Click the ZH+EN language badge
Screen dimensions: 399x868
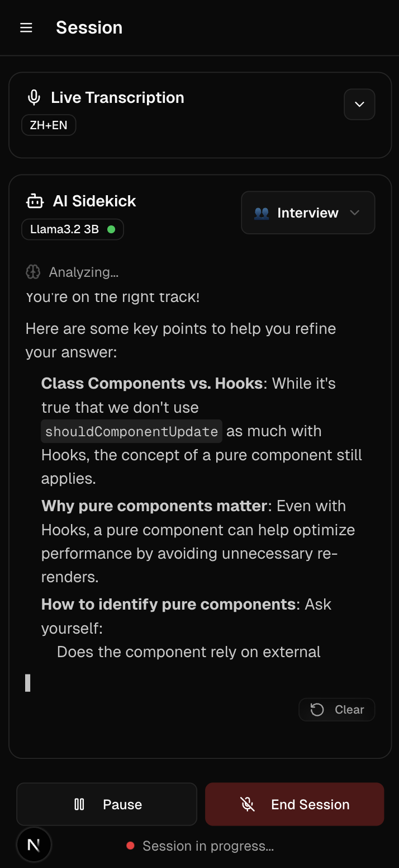point(49,125)
